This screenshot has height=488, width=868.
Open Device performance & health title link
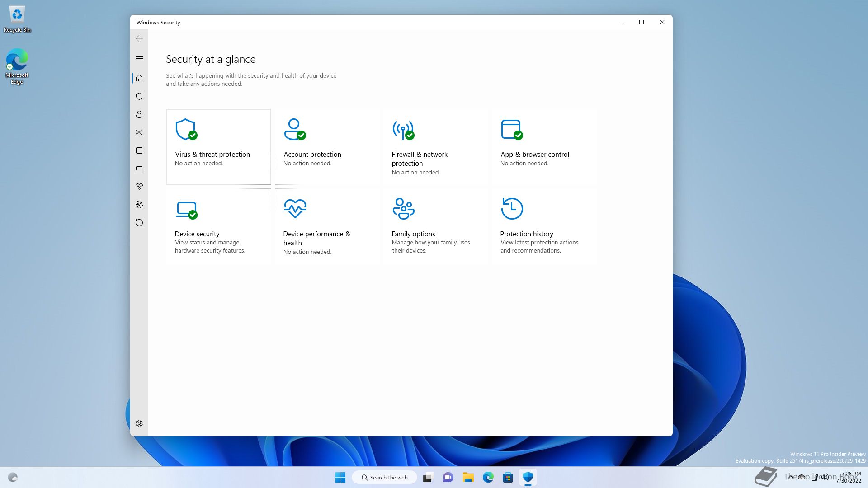(316, 239)
